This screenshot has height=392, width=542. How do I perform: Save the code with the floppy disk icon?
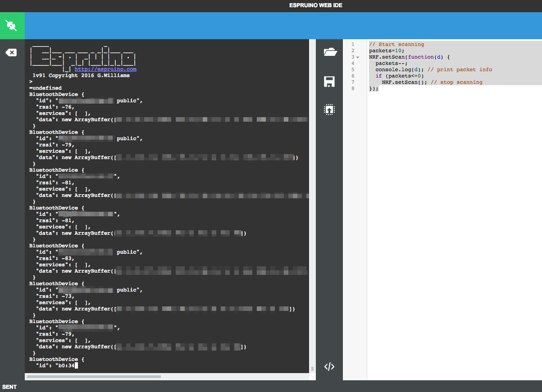pyautogui.click(x=329, y=82)
